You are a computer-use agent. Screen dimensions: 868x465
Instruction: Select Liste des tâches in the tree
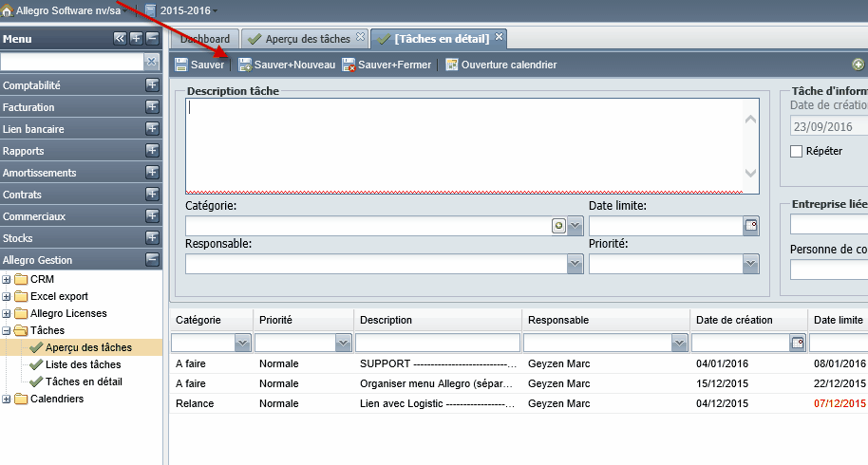[83, 364]
